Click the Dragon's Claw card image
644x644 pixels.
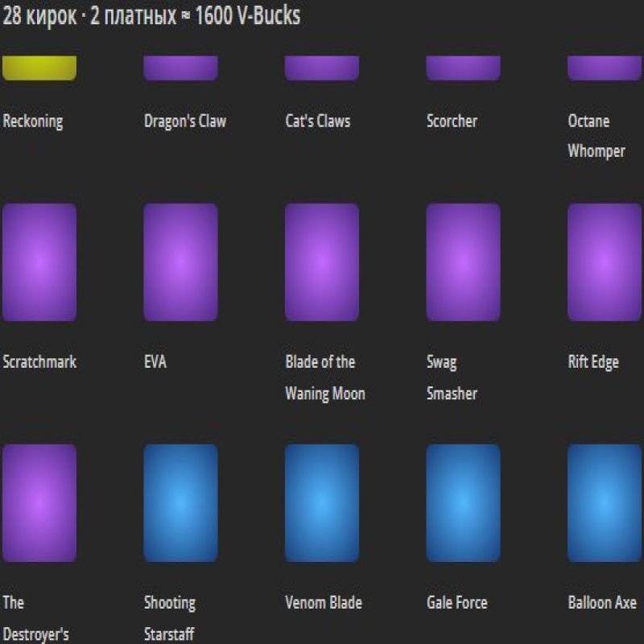pyautogui.click(x=180, y=68)
